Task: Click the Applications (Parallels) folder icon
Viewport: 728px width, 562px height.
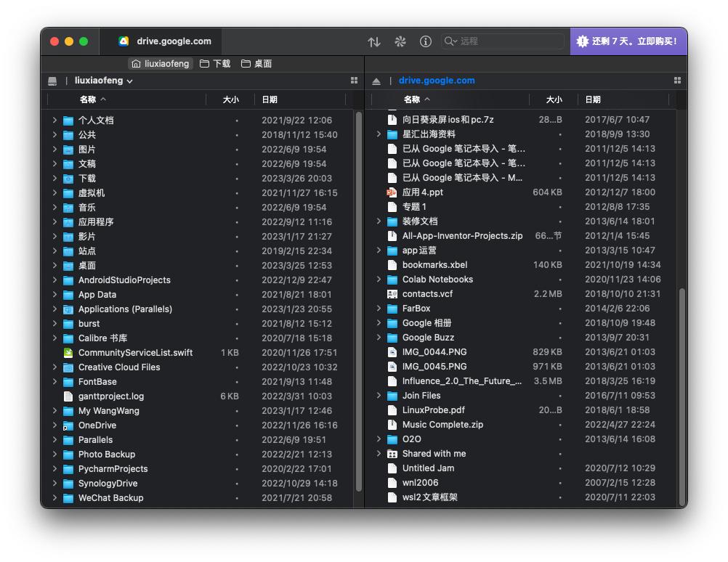Action: click(68, 309)
